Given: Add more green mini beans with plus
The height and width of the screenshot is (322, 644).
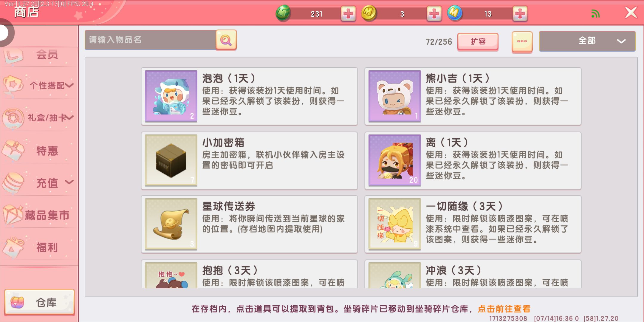Looking at the screenshot, I should click(x=348, y=14).
